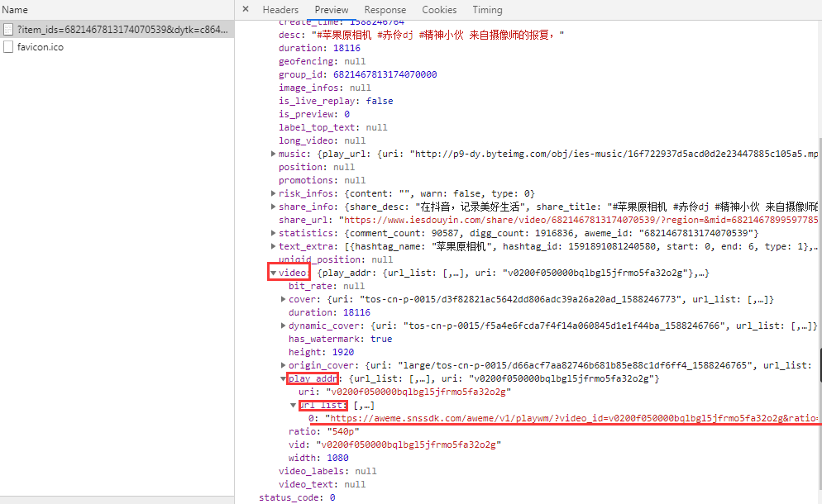Click the is_preview: 0 line

tap(314, 114)
